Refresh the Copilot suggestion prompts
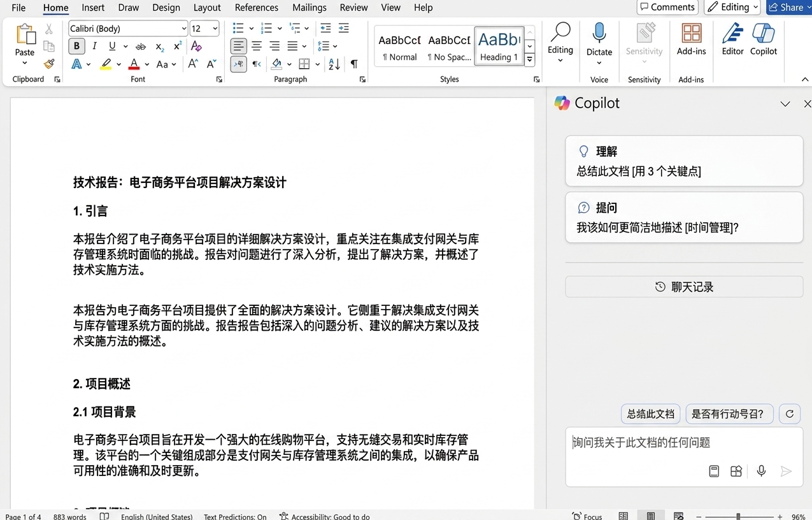812x520 pixels. pyautogui.click(x=790, y=414)
